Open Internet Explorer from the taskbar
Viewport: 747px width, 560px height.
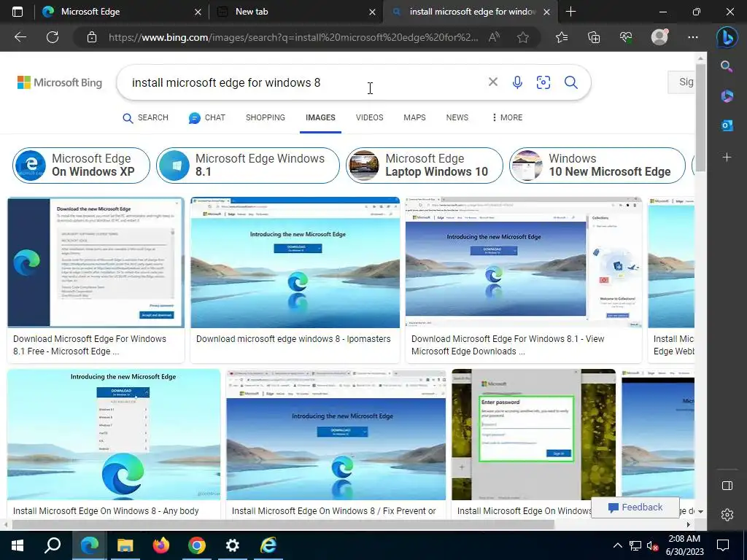268,545
